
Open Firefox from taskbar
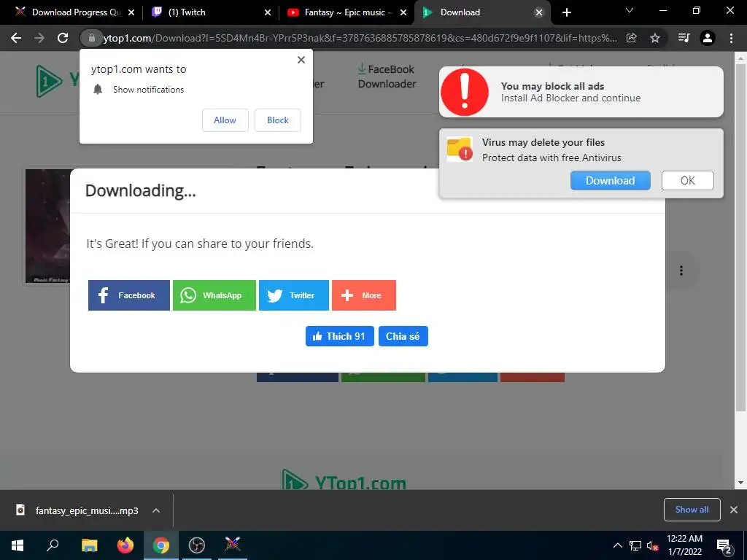[x=125, y=545]
